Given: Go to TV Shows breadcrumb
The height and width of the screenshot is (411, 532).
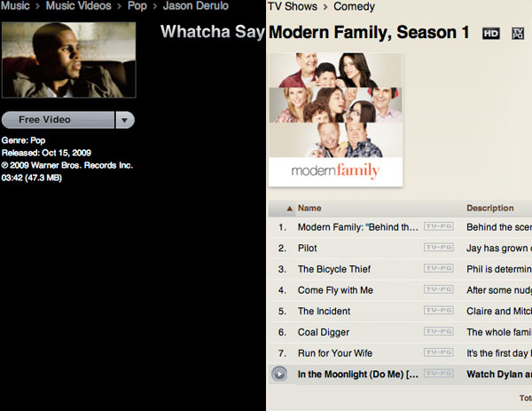Looking at the screenshot, I should pos(293,6).
